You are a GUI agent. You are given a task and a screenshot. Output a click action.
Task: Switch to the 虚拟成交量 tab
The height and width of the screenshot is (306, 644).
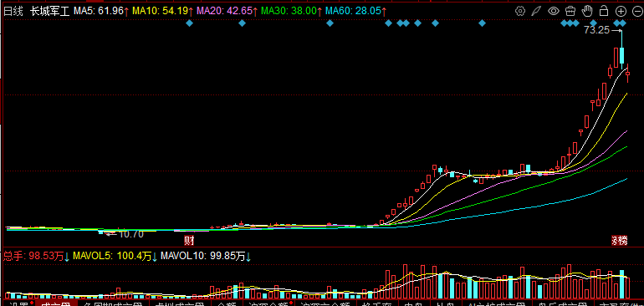179,304
